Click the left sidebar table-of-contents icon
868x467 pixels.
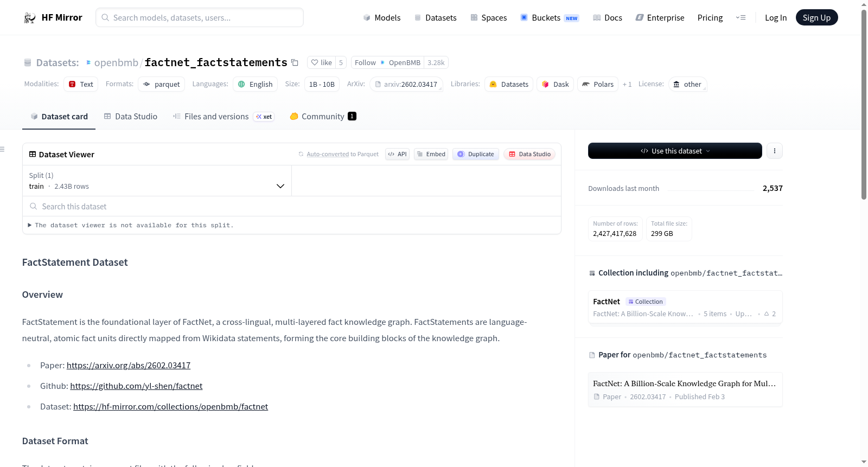(x=2, y=149)
